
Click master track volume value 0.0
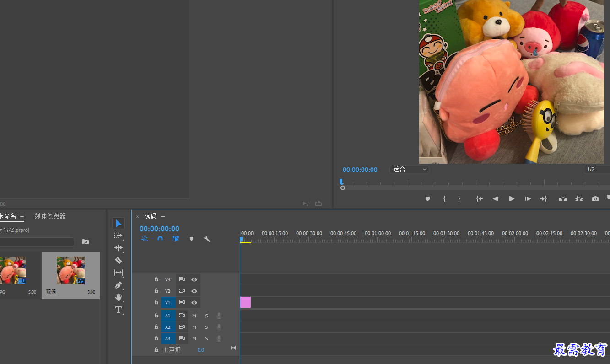pos(201,350)
